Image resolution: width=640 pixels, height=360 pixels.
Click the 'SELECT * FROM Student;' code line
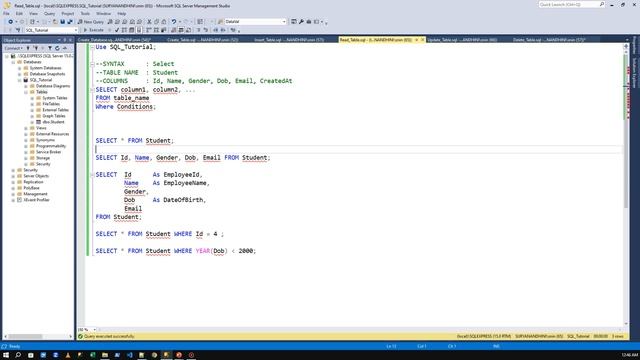point(135,141)
